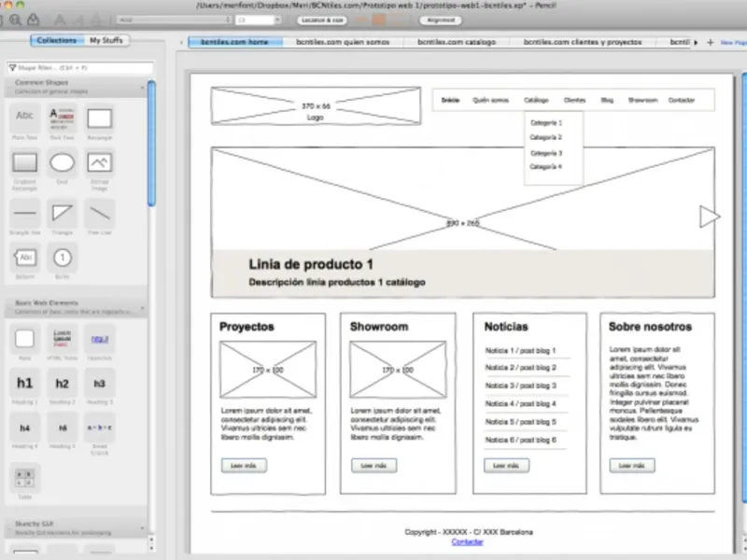
Task: Focus the Shape filter search field
Action: coord(80,68)
